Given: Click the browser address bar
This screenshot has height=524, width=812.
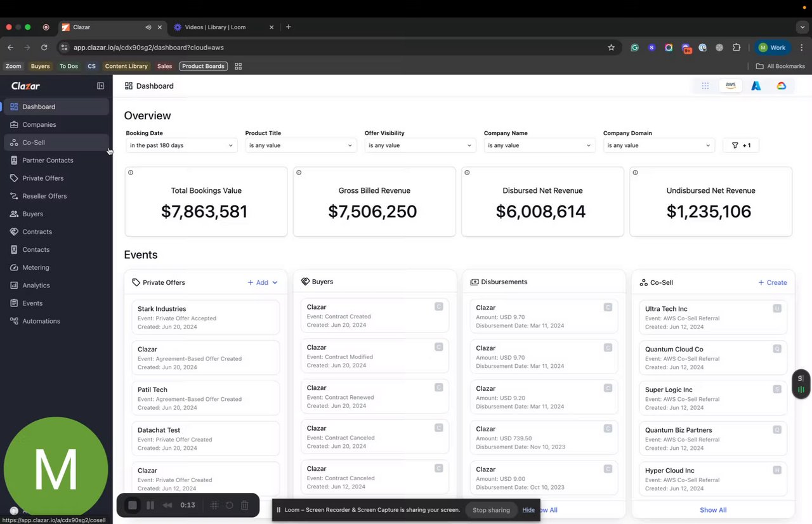Looking at the screenshot, I should click(x=336, y=48).
